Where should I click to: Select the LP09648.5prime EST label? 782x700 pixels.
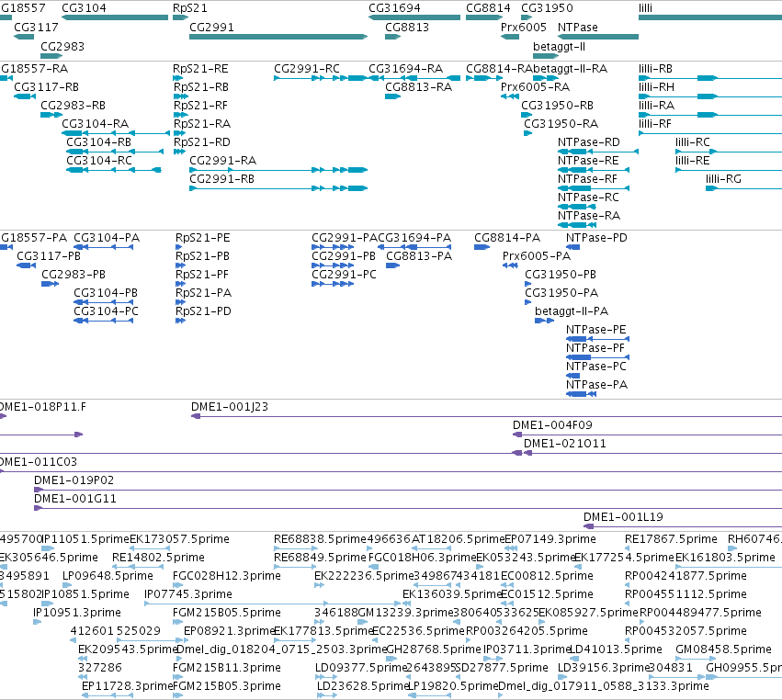tap(108, 576)
